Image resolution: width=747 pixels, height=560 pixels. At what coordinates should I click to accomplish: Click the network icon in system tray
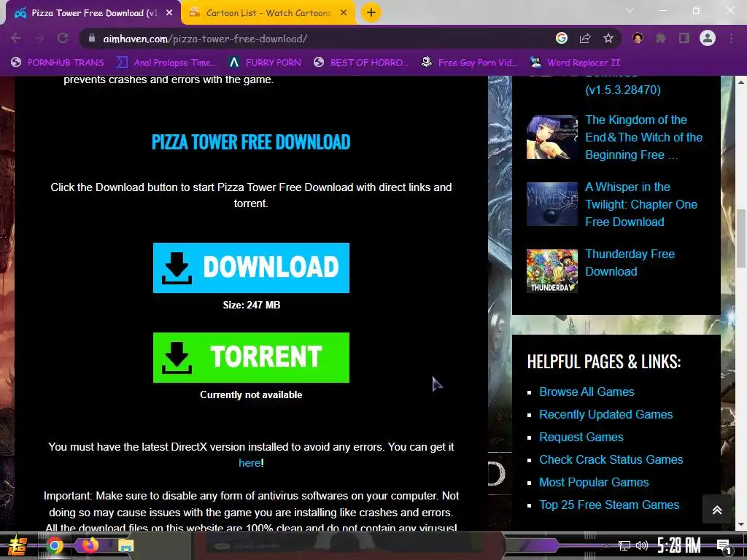click(x=624, y=545)
